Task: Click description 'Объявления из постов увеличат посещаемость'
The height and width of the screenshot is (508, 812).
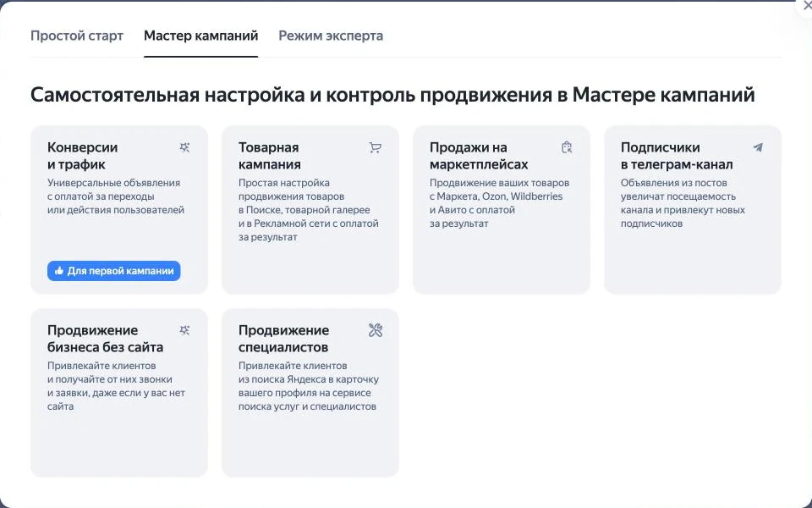Action: (683, 203)
